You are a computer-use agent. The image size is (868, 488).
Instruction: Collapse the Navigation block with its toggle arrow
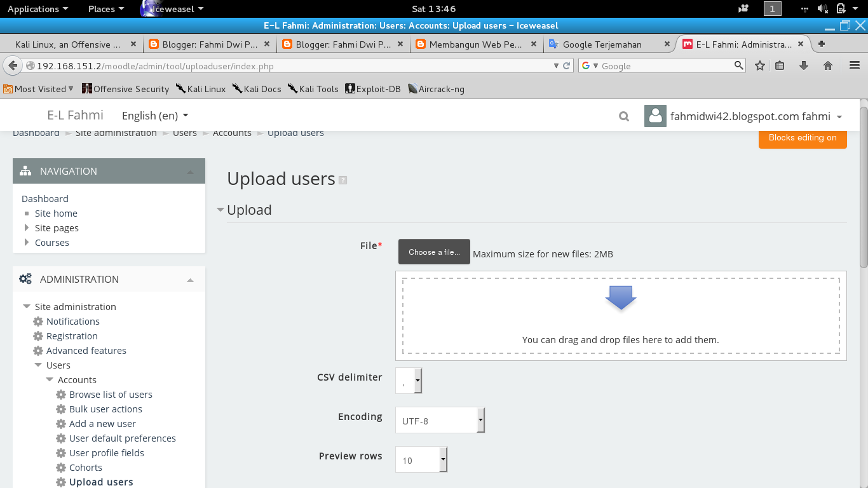pyautogui.click(x=190, y=171)
